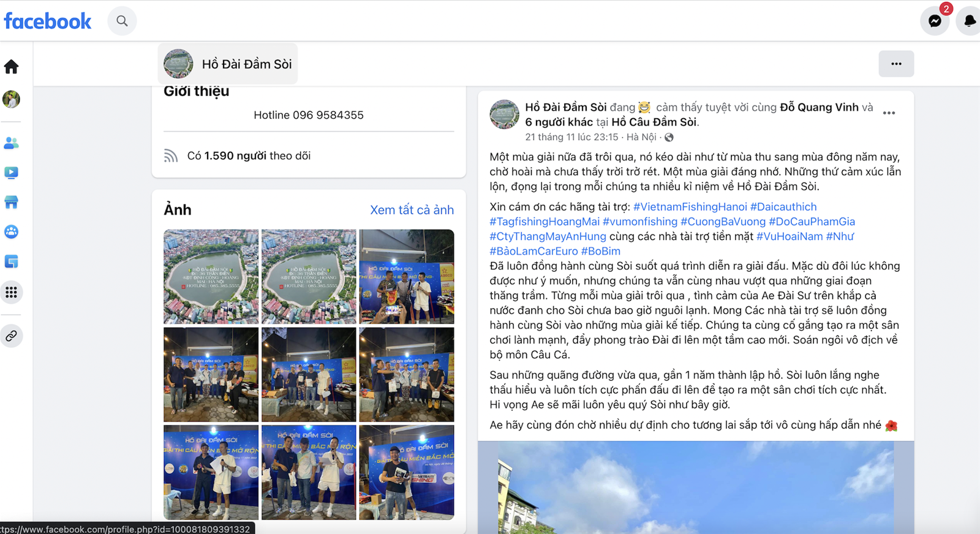Open Marketplace from the sidebar
This screenshot has width=980, height=534.
[x=12, y=202]
